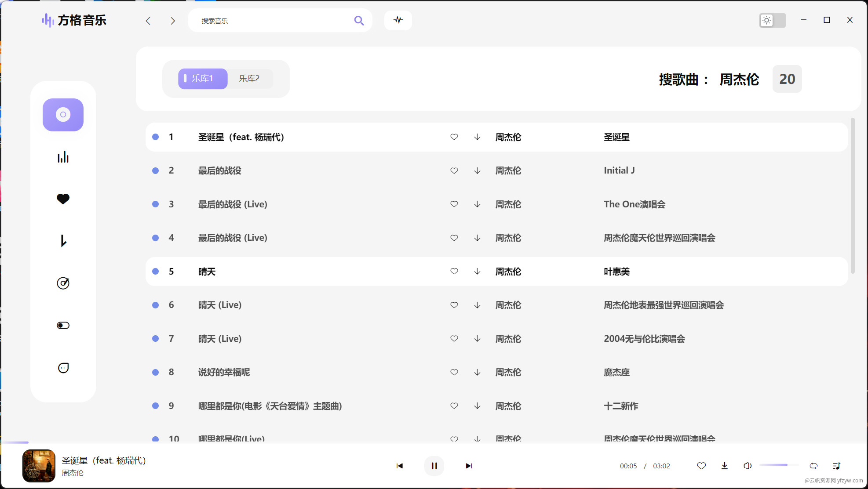The width and height of the screenshot is (868, 489).
Task: Change the loop playback mode
Action: click(813, 466)
